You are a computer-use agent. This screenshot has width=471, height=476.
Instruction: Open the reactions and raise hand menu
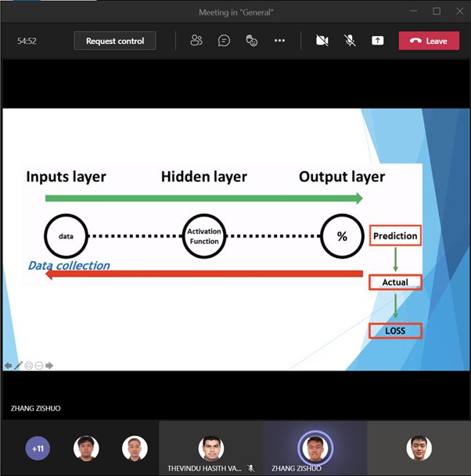click(252, 41)
